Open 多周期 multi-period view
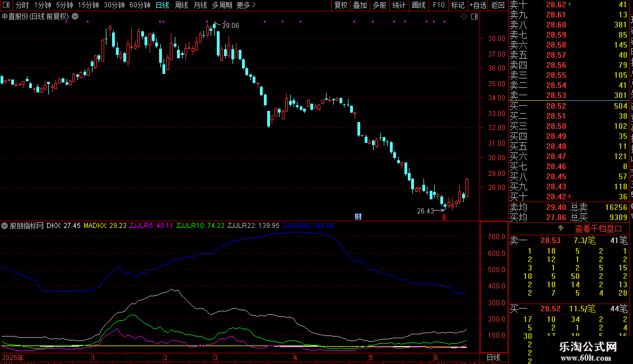This screenshot has height=364, width=633. (222, 5)
